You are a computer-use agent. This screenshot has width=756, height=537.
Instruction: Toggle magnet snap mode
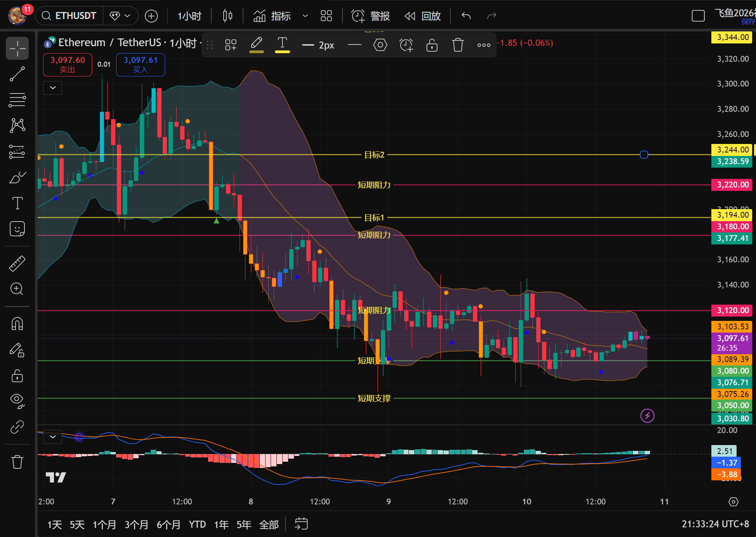(17, 323)
